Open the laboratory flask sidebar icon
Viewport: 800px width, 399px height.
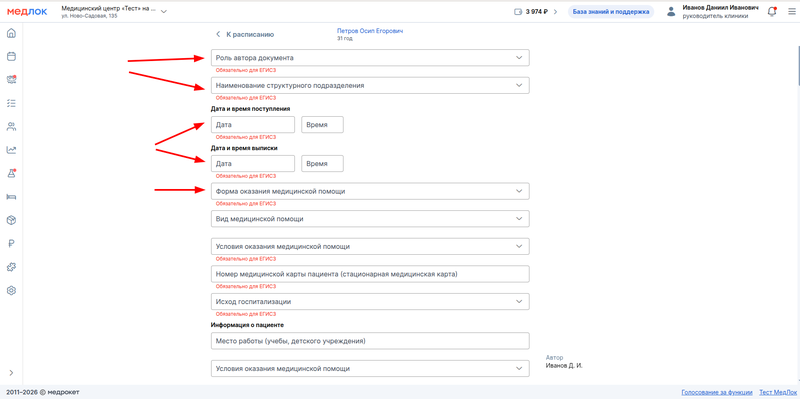coord(11,173)
